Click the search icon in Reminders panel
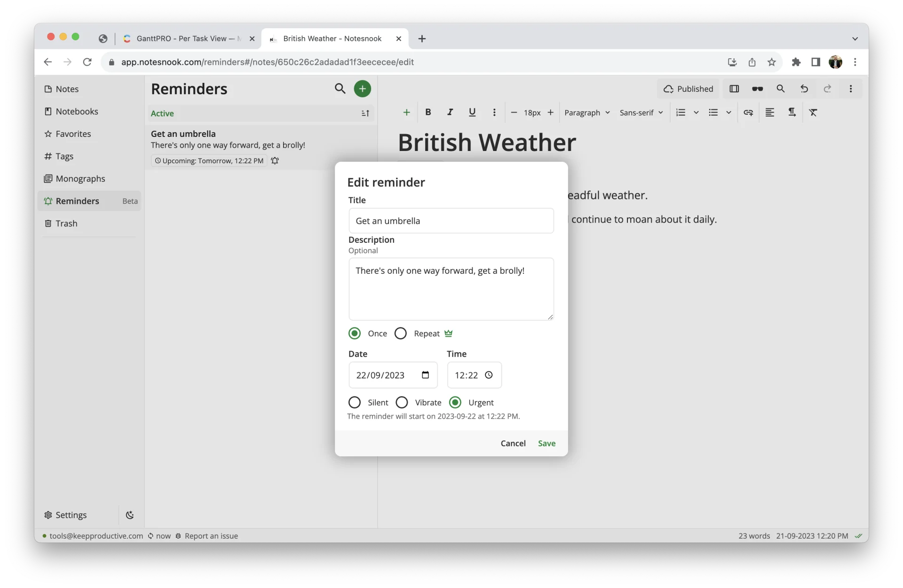The image size is (903, 588). click(x=340, y=88)
